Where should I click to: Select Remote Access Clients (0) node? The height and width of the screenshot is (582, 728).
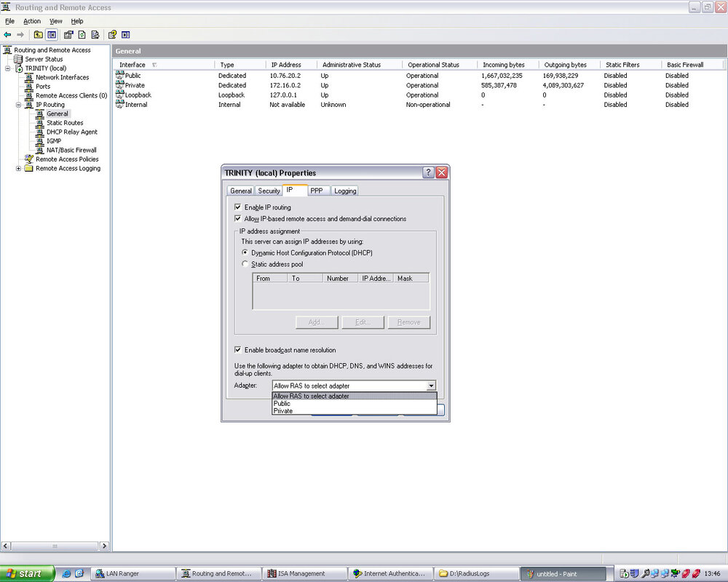pyautogui.click(x=71, y=95)
